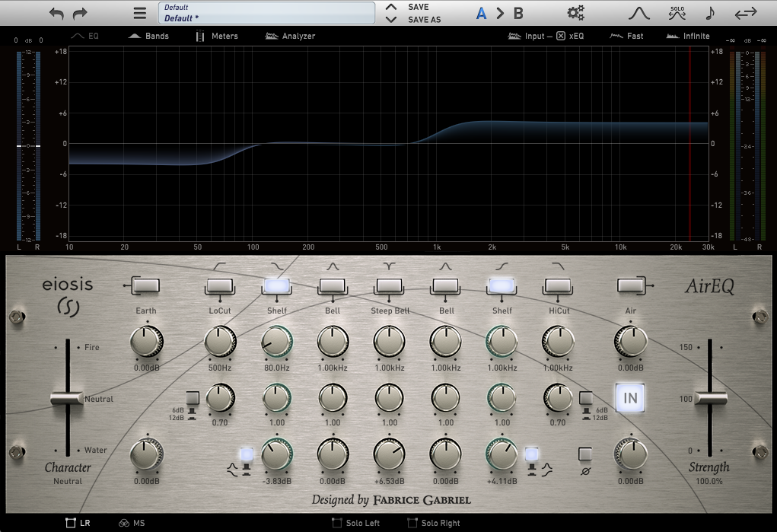The image size is (777, 532).
Task: Click the Solo Left button
Action: pos(356,523)
